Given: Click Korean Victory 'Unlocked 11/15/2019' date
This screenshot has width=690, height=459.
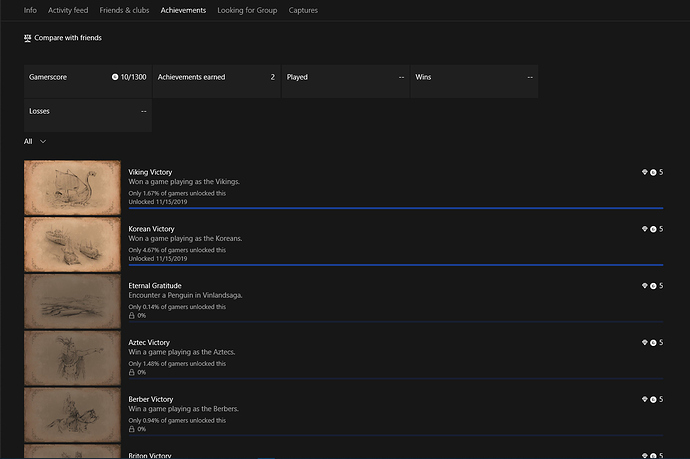Looking at the screenshot, I should click(x=158, y=259).
